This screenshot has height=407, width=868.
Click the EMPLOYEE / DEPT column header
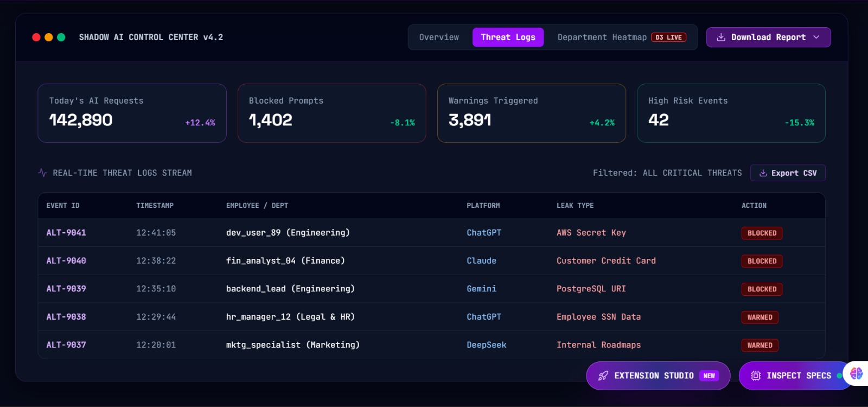point(257,206)
